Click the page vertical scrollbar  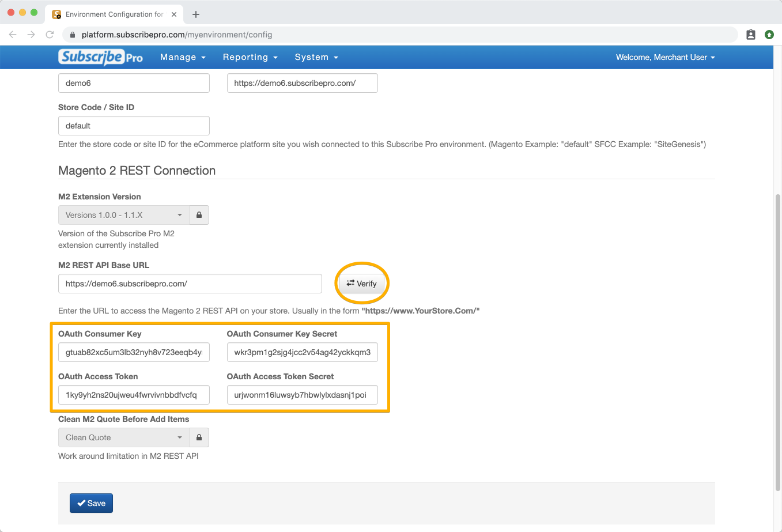pyautogui.click(x=778, y=343)
